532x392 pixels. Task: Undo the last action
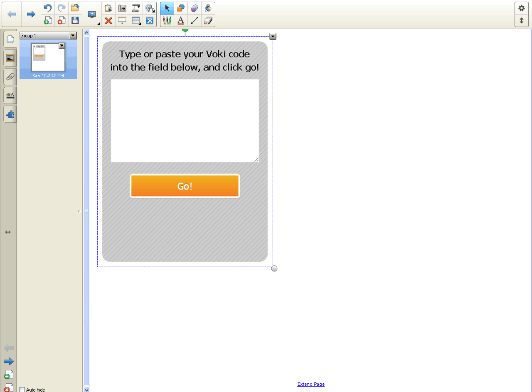point(47,8)
